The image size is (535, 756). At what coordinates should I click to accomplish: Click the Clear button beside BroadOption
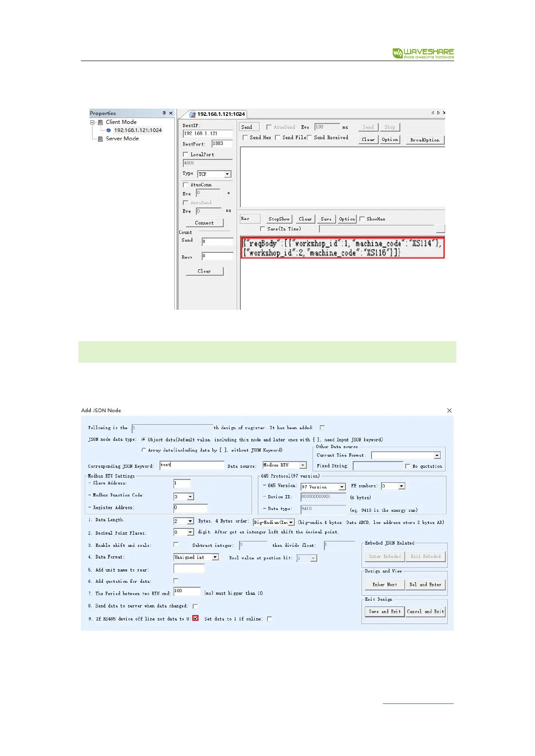(368, 140)
